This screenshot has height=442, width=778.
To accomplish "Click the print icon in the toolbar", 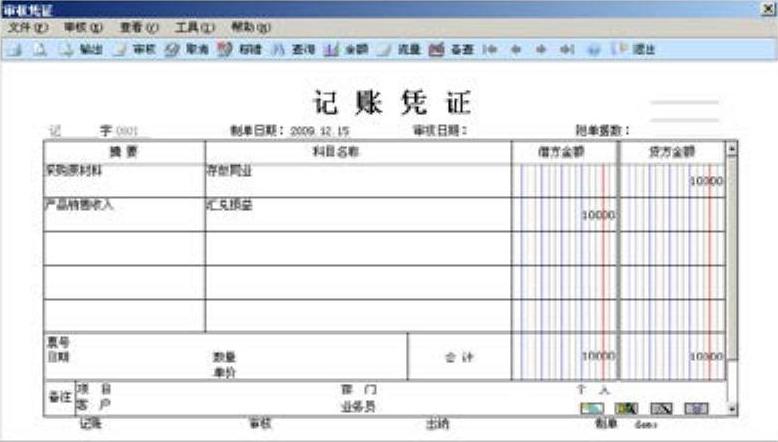I will pos(15,49).
